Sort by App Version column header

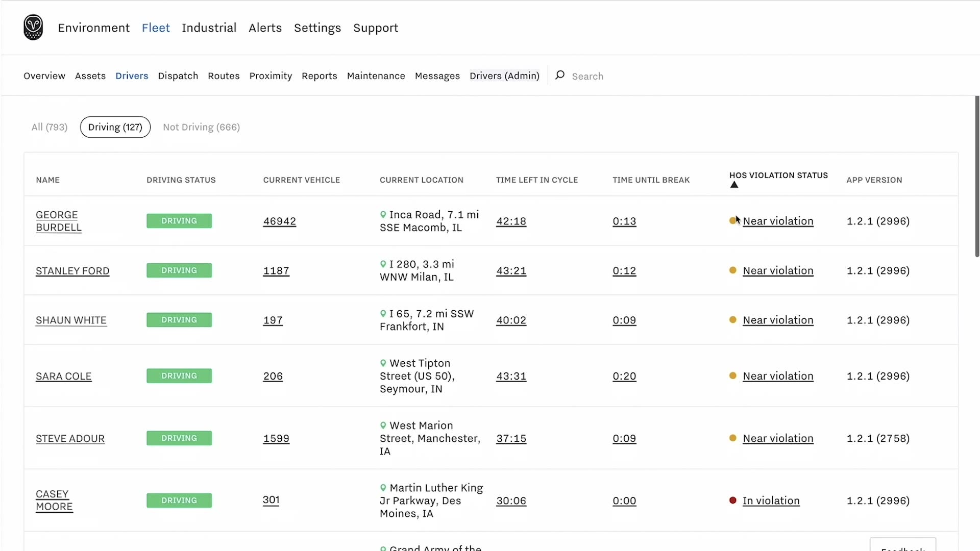click(874, 180)
